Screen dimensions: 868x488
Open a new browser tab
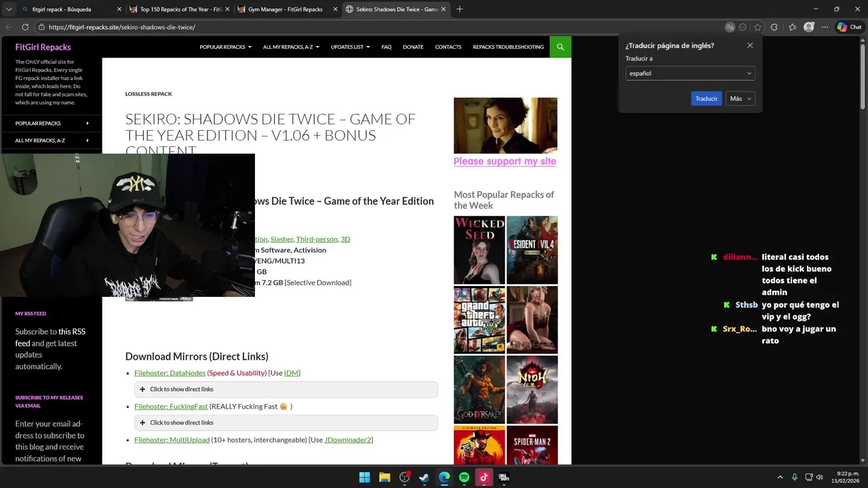(460, 9)
